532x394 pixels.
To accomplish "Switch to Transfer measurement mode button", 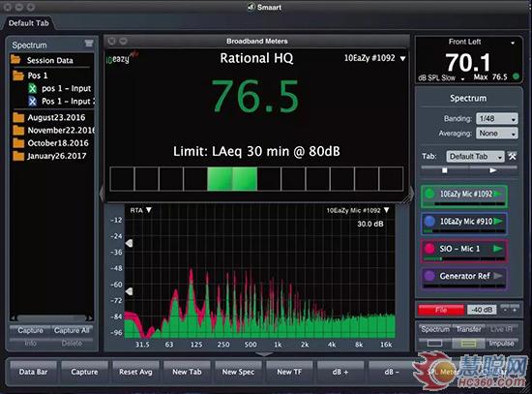I will (468, 329).
